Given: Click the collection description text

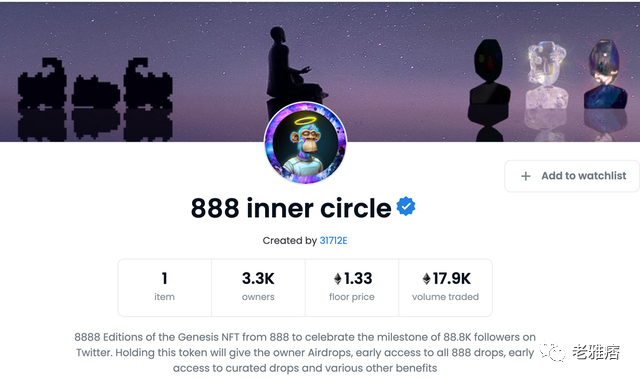Looking at the screenshot, I should 305,352.
